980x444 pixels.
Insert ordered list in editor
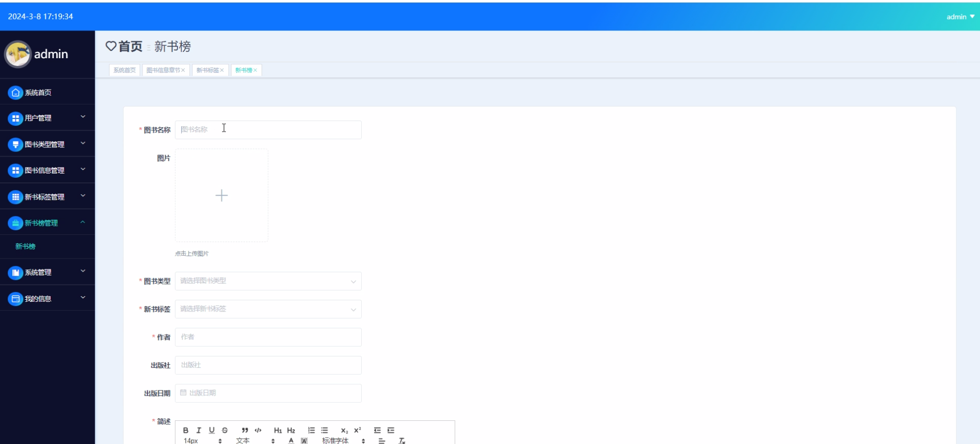[x=311, y=430]
